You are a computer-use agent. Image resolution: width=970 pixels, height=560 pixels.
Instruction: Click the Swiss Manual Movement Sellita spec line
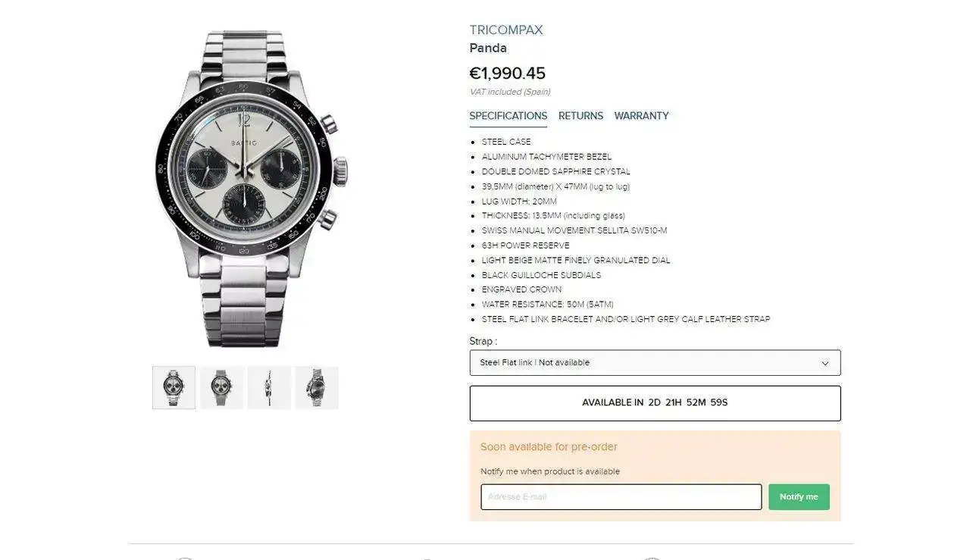574,230
